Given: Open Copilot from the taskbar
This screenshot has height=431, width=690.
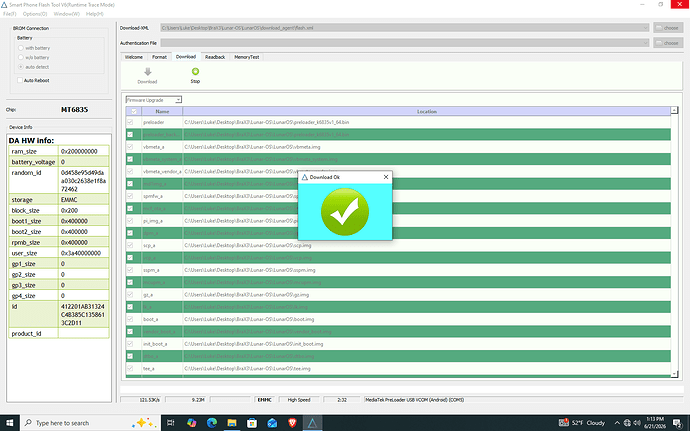Looking at the screenshot, I should (x=191, y=423).
